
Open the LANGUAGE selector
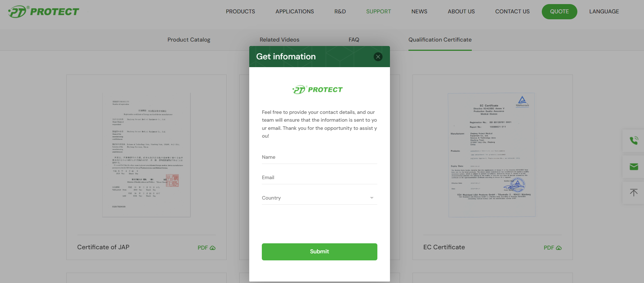604,11
